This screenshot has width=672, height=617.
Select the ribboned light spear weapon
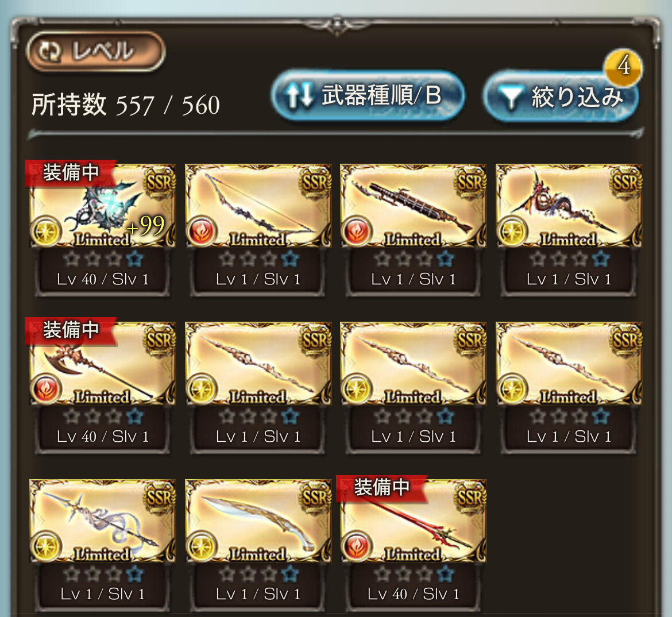102,520
